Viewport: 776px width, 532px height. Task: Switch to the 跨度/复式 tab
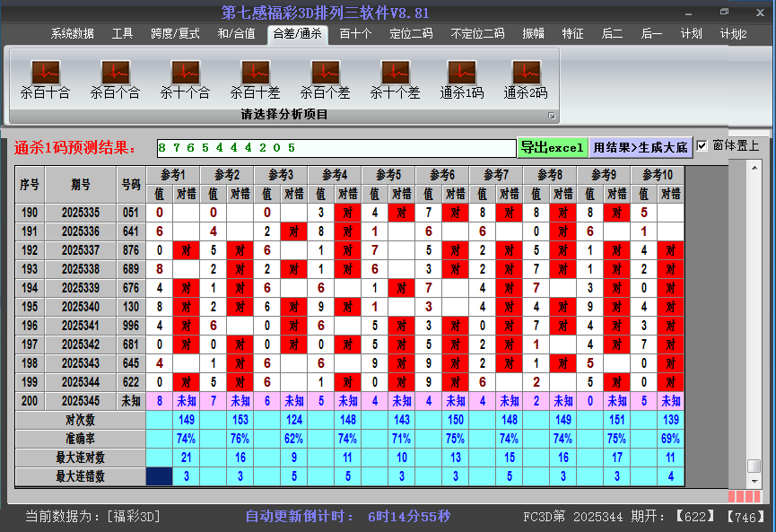click(x=175, y=34)
